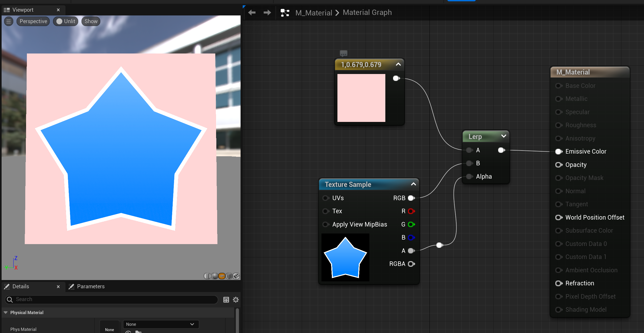Expand the Lerp node chevron
This screenshot has height=333, width=644.
coord(503,136)
